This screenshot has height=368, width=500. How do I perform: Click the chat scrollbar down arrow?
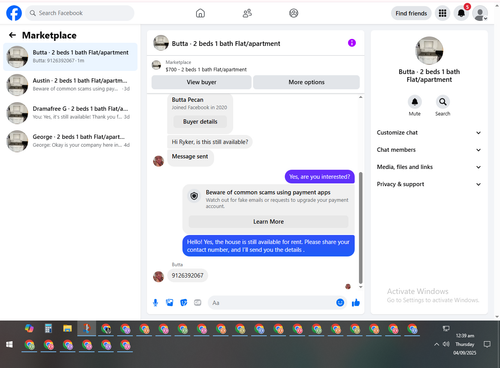(x=361, y=287)
